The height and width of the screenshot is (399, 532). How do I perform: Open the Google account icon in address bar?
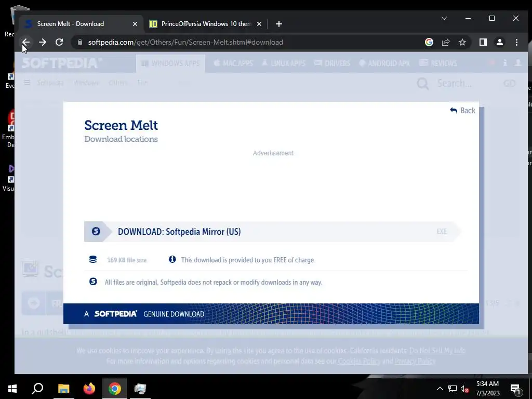tap(429, 42)
